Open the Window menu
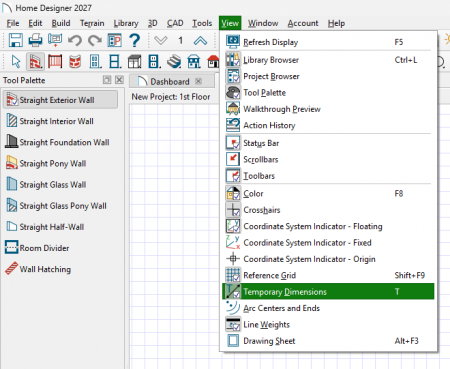The width and height of the screenshot is (450, 369). (x=263, y=23)
